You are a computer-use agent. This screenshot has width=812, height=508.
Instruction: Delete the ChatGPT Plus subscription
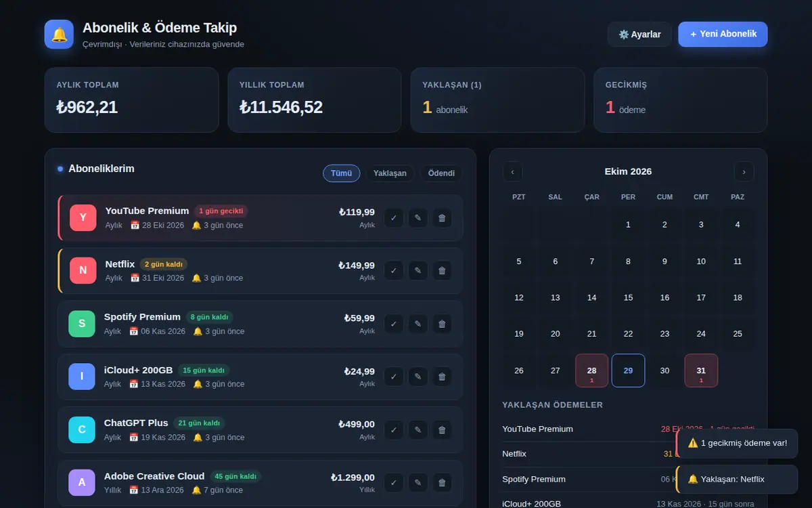point(443,430)
